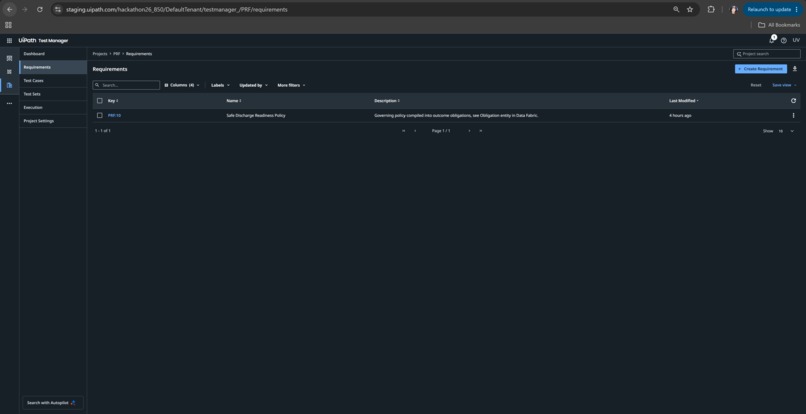
Task: Open the browser zoom magnifier icon
Action: (x=676, y=9)
